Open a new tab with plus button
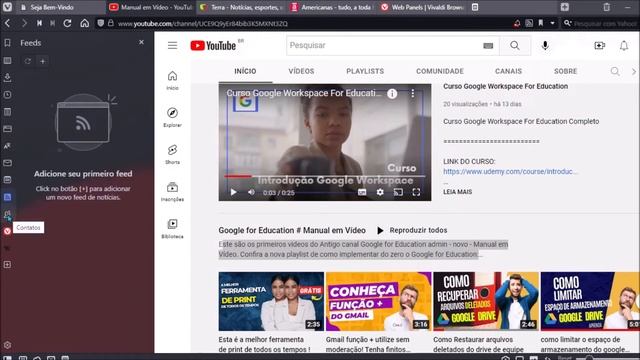This screenshot has height=360, width=640. (x=564, y=7)
